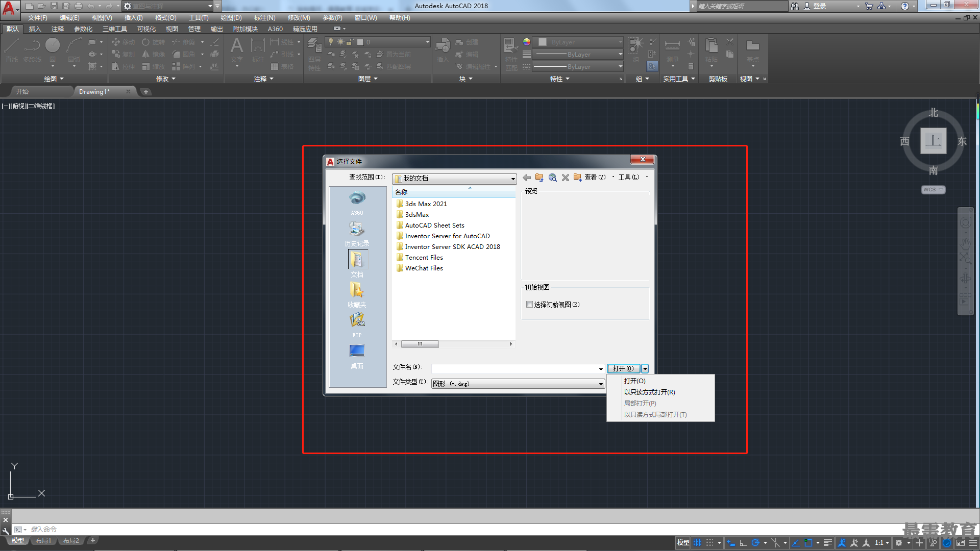Open the A360 location in the places sidebar
Screen dimensions: 980x551
[x=357, y=203]
